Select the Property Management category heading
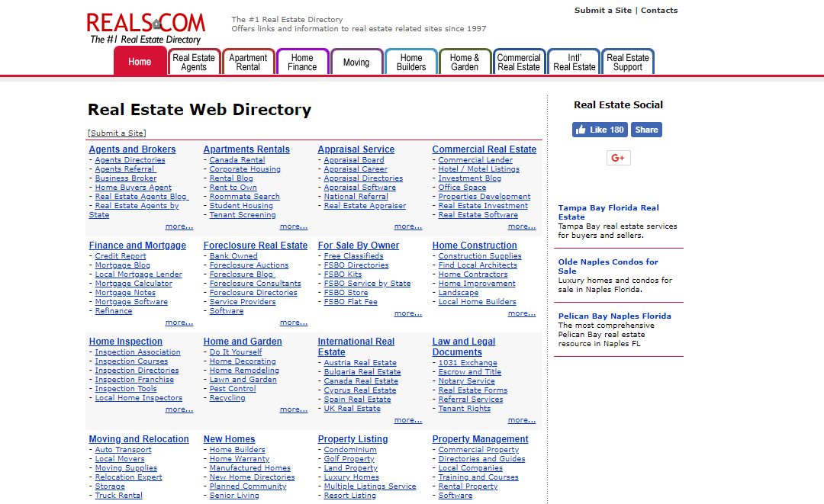Image resolution: width=824 pixels, height=504 pixels. 480,439
